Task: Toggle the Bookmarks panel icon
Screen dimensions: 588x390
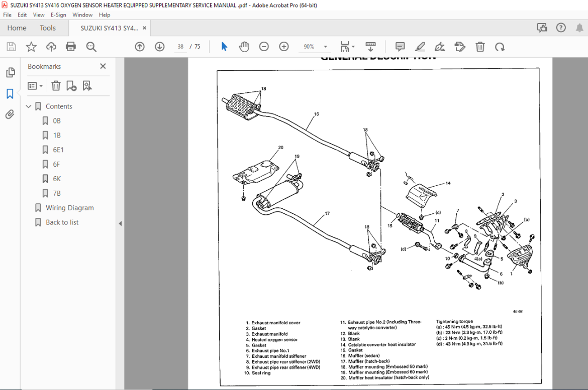Action: point(10,94)
